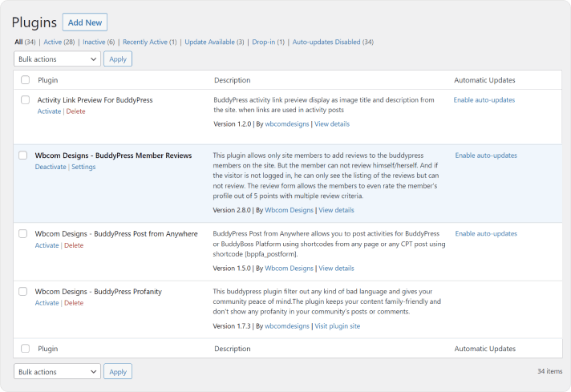
Task: Open the top Bulk actions dropdown
Action: pyautogui.click(x=57, y=59)
